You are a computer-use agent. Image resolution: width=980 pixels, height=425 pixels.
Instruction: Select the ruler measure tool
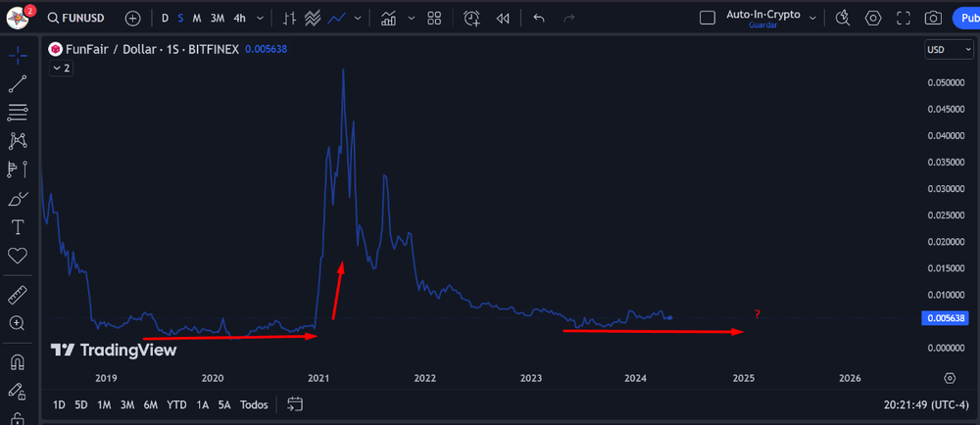18,295
